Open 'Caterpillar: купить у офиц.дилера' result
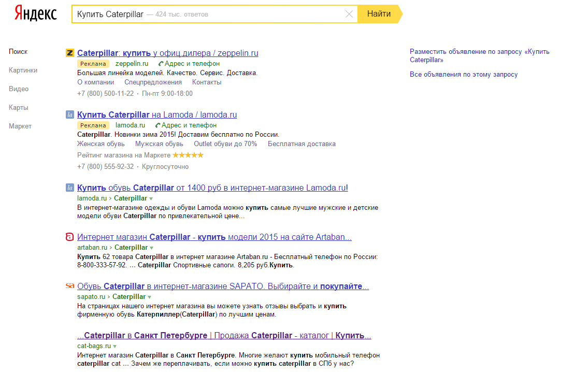The image size is (588, 372). 168,53
